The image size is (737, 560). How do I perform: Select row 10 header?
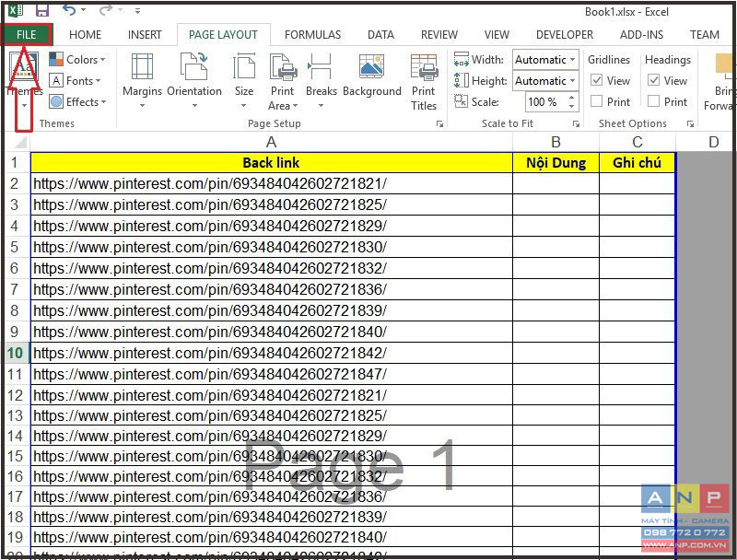tap(15, 353)
